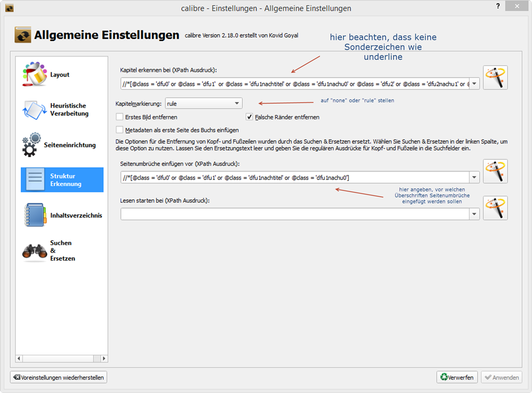Click the Voreinstellungen wiederherstellen button
This screenshot has height=393, width=532.
coord(59,378)
